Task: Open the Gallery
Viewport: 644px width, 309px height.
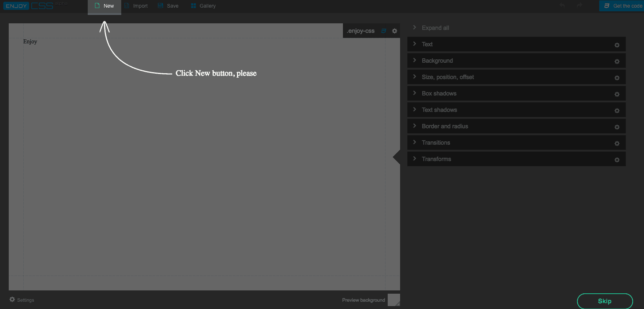Action: 204,6
